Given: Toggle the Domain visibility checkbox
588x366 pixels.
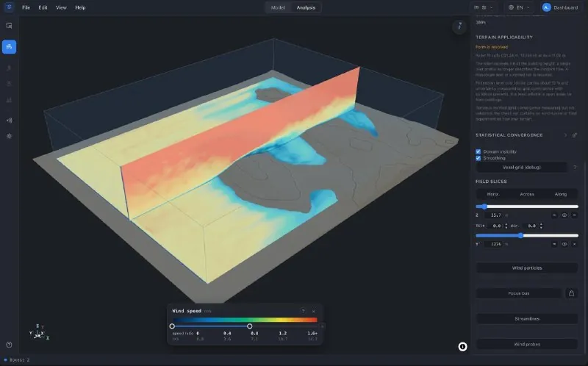Looking at the screenshot, I should pos(478,151).
